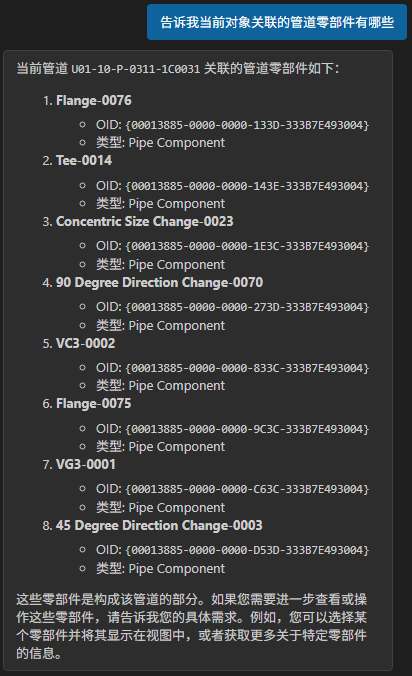Click the pipe name U01-10-P-0311-1C0031

coord(136,69)
